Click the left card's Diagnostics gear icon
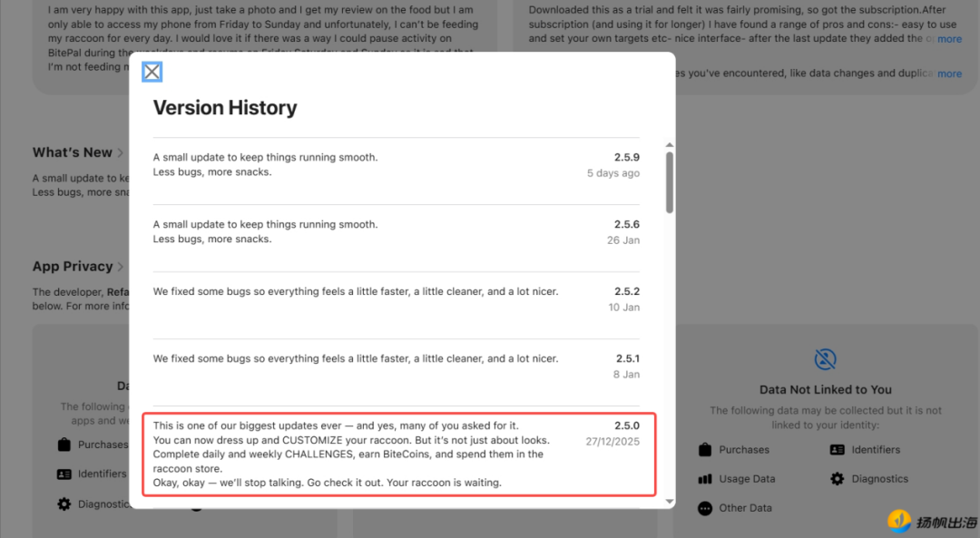The image size is (980, 538). [64, 504]
